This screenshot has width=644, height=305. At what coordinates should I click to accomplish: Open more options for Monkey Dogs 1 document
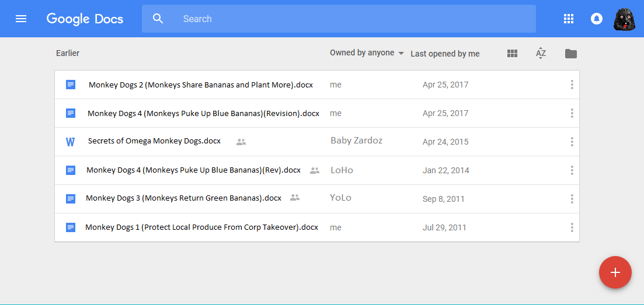(572, 227)
